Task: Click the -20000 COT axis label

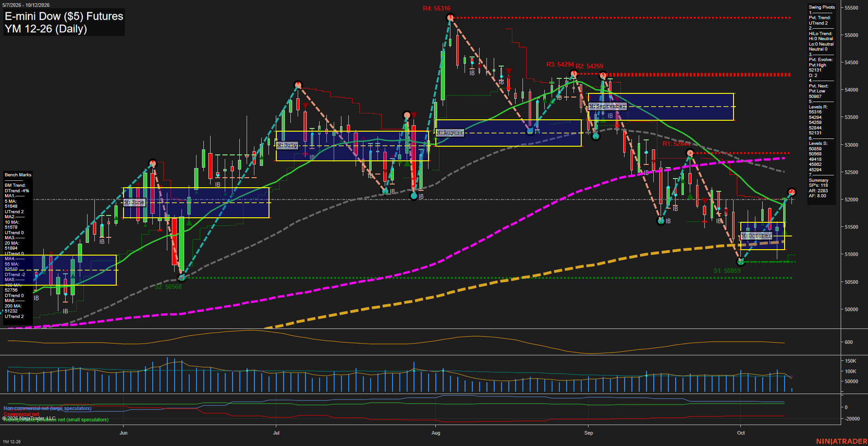Action: tap(852, 419)
